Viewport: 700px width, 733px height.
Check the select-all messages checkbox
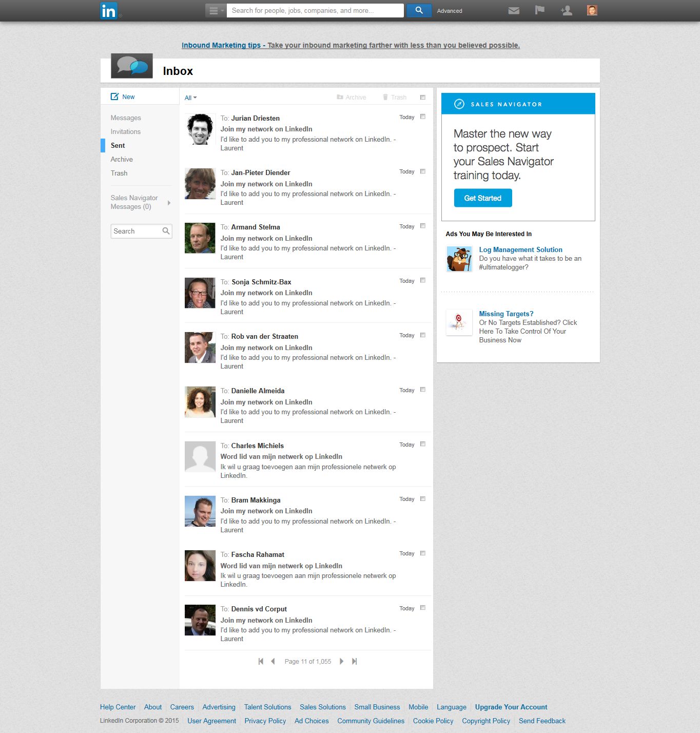(423, 98)
